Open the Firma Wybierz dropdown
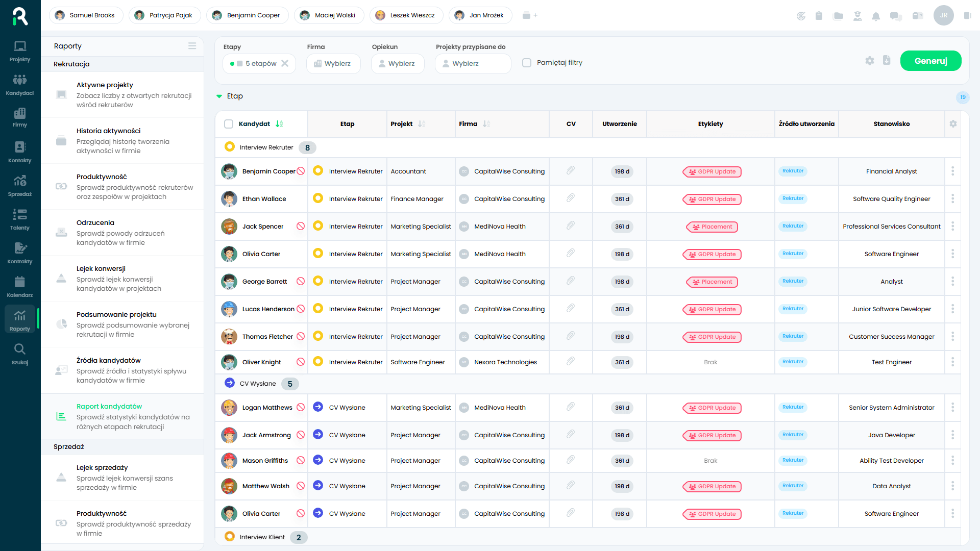Screen dimensions: 980x551 click(x=333, y=64)
